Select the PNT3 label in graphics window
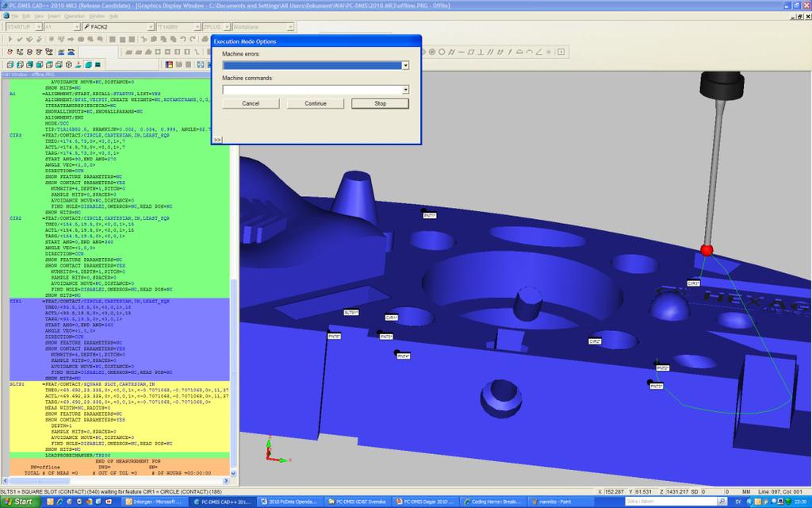812x508 pixels. (656, 387)
